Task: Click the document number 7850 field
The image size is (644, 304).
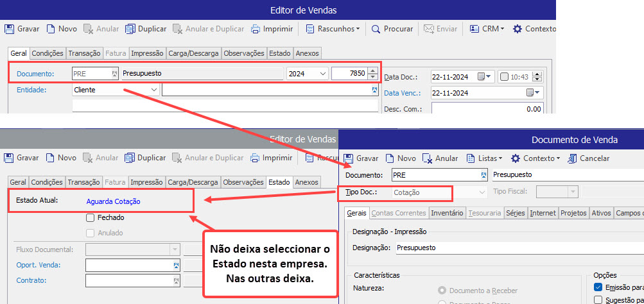Action: (349, 74)
